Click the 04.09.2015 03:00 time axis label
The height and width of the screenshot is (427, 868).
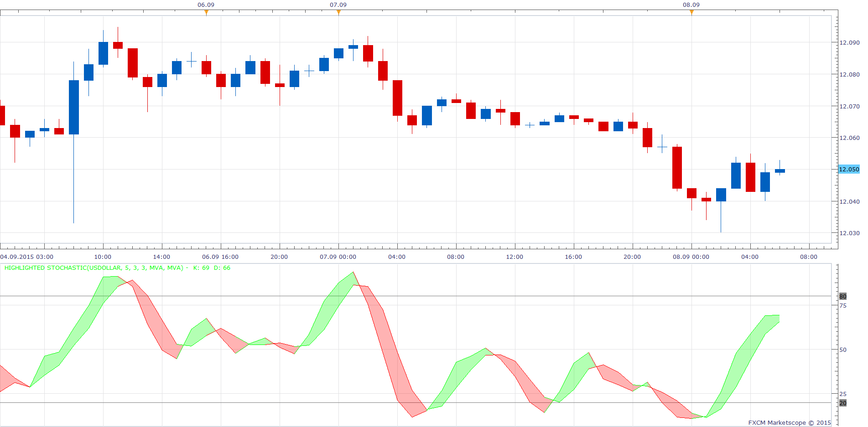[x=27, y=257]
